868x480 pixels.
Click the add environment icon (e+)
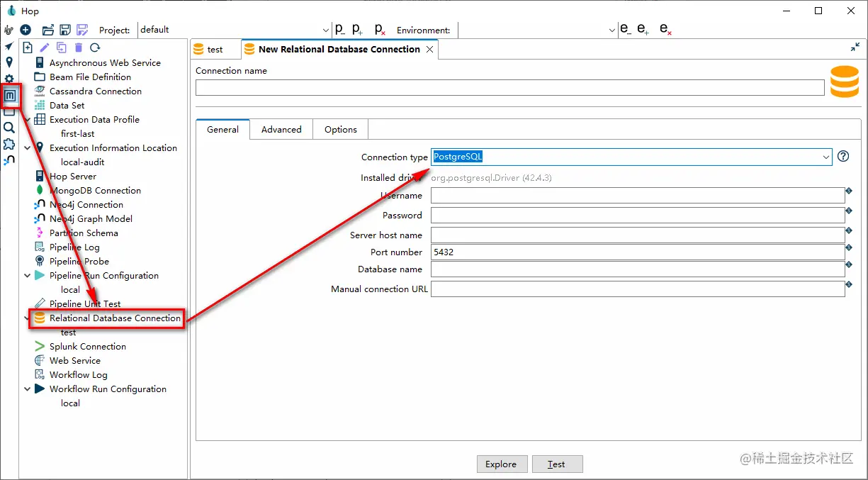pyautogui.click(x=643, y=30)
